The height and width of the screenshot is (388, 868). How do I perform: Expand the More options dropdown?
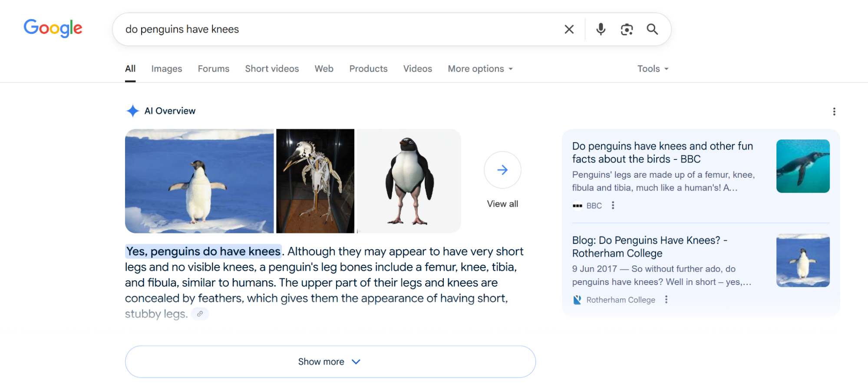(x=480, y=69)
